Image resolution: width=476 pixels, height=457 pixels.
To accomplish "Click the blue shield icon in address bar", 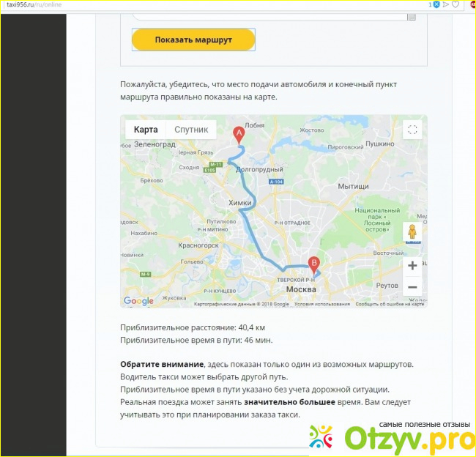I will coord(436,4).
